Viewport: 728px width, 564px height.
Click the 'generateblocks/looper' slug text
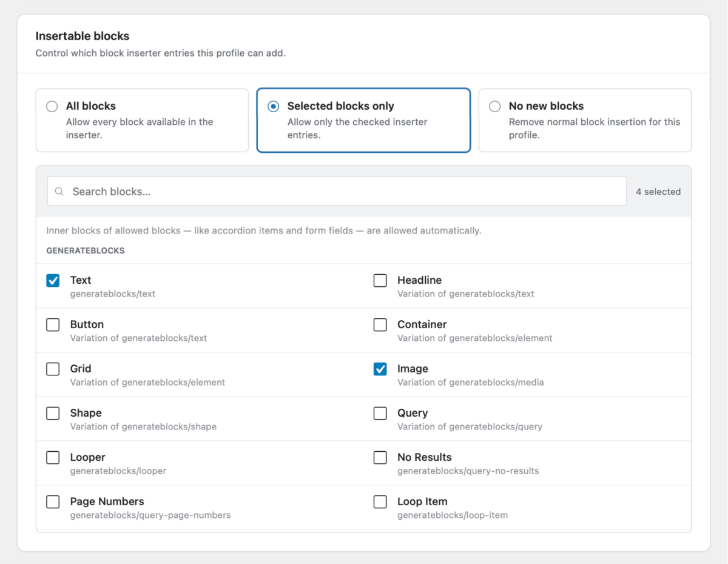click(x=118, y=471)
